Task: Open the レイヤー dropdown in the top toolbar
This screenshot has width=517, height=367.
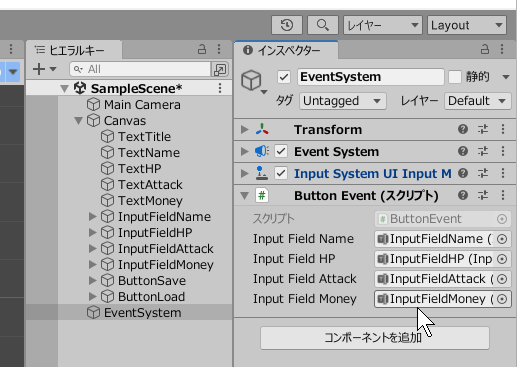Action: pos(383,25)
